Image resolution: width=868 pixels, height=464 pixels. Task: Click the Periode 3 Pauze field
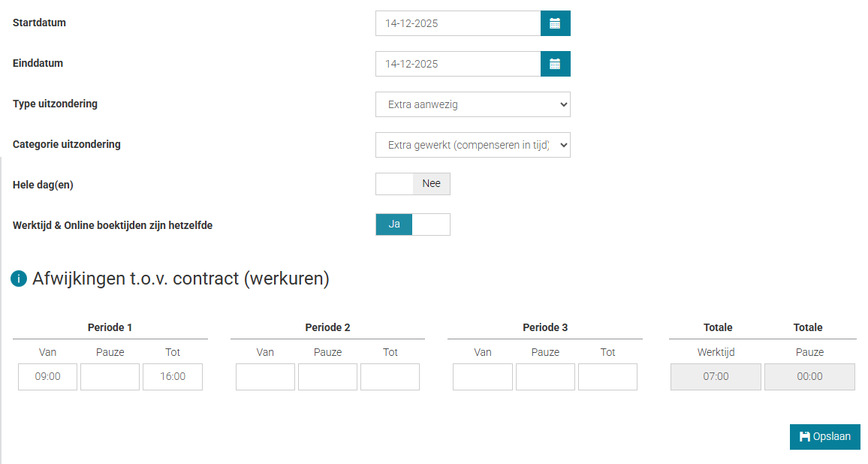[x=545, y=377]
